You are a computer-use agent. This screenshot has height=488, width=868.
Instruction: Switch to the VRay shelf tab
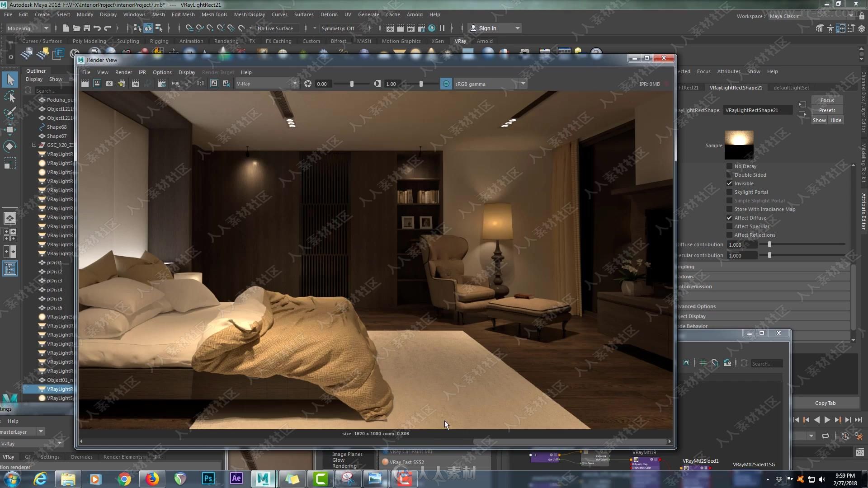tap(460, 41)
